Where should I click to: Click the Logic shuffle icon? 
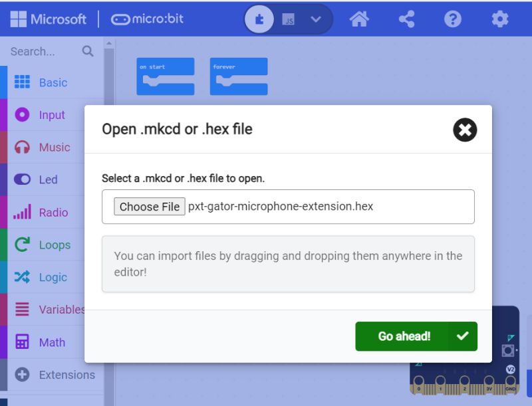click(x=22, y=277)
